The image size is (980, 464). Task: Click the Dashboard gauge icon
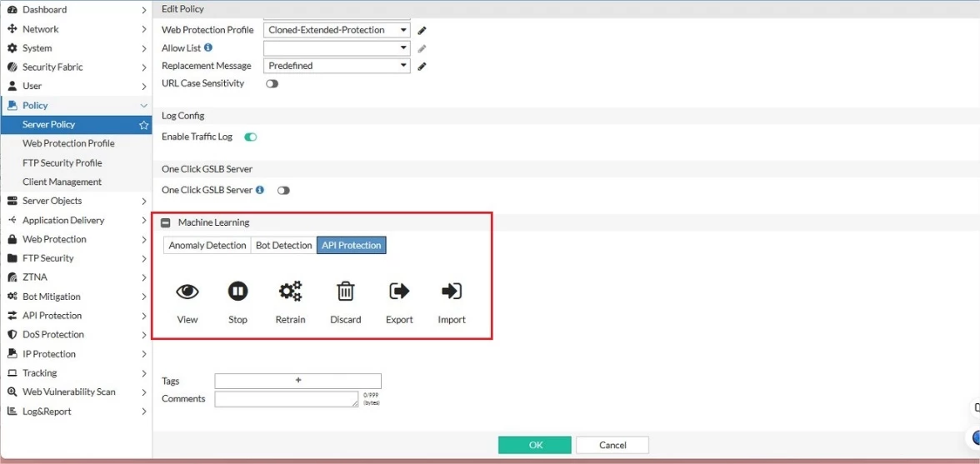(12, 10)
